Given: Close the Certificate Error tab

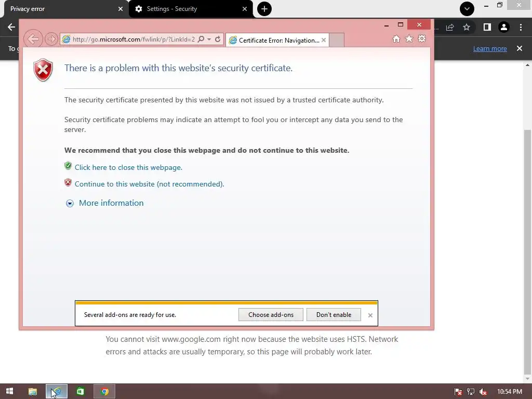Looking at the screenshot, I should (x=324, y=40).
